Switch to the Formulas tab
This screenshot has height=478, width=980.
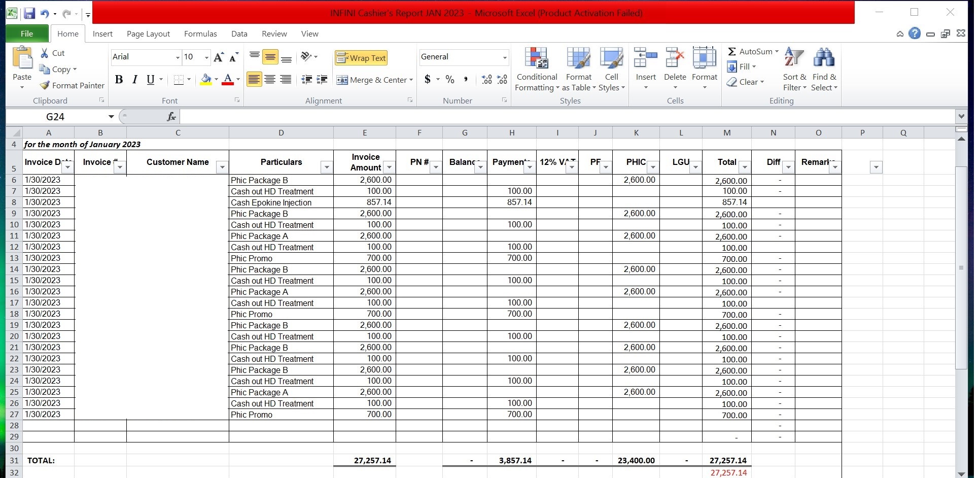(200, 33)
